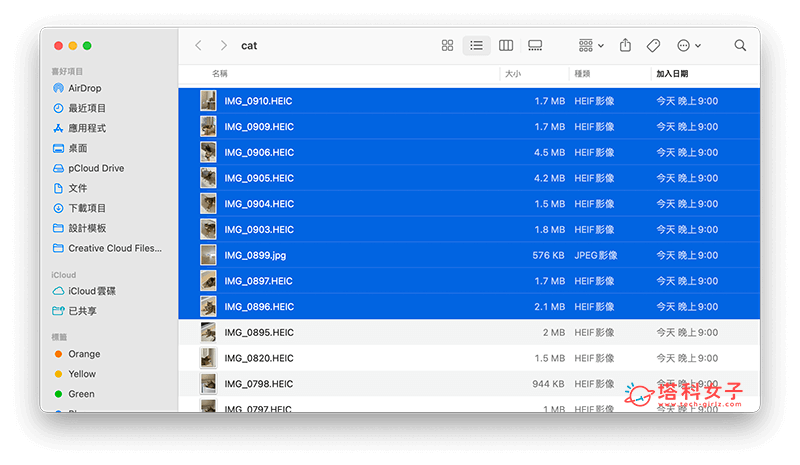Select file IMG_0895.HEIC in the list
The height and width of the screenshot is (465, 800).
259,332
